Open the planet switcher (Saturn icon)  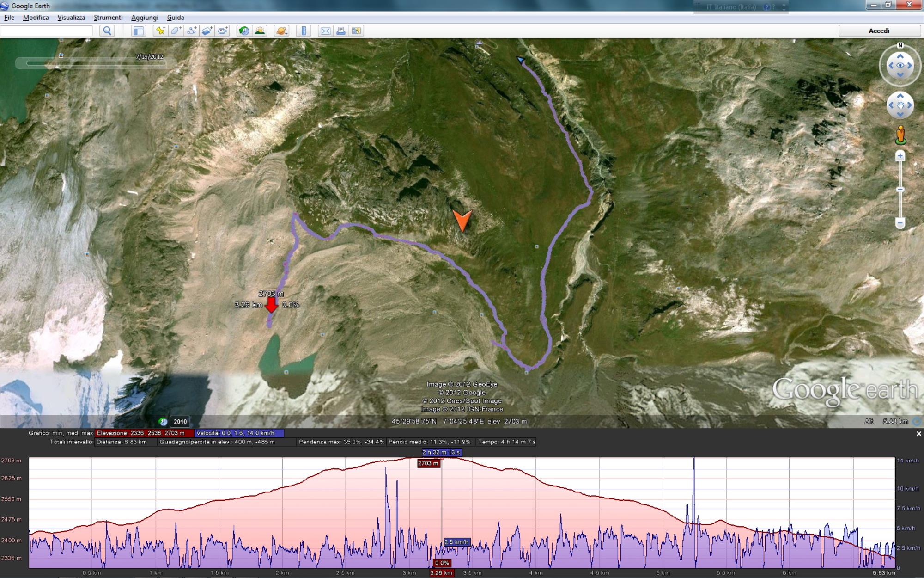click(x=281, y=31)
